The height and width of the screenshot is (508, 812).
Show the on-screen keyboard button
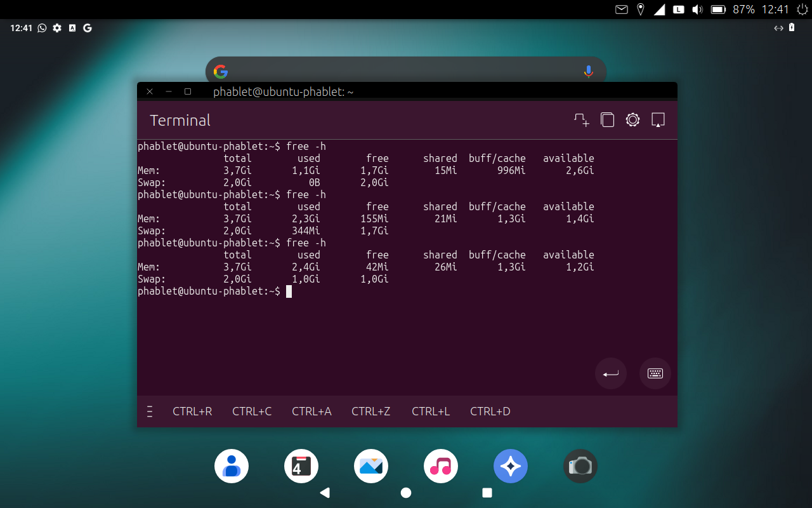point(655,373)
